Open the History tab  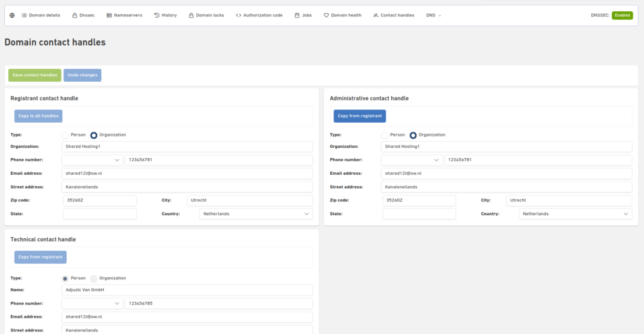(x=165, y=15)
